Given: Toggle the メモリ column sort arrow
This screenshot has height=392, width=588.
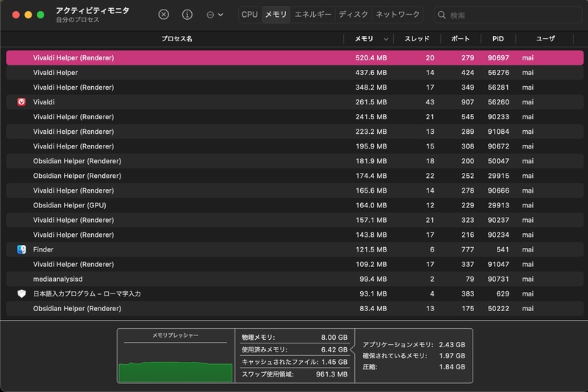Looking at the screenshot, I should click(x=386, y=39).
